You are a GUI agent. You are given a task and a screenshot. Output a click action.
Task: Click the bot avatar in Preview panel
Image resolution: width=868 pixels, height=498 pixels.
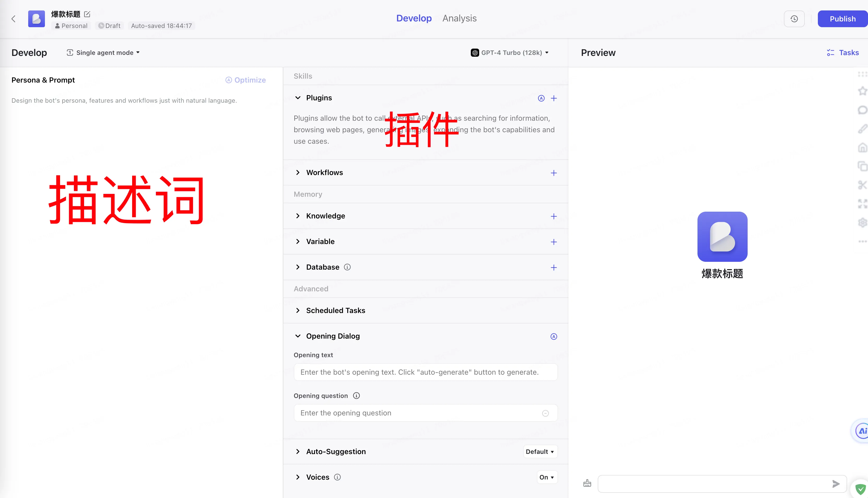(722, 237)
